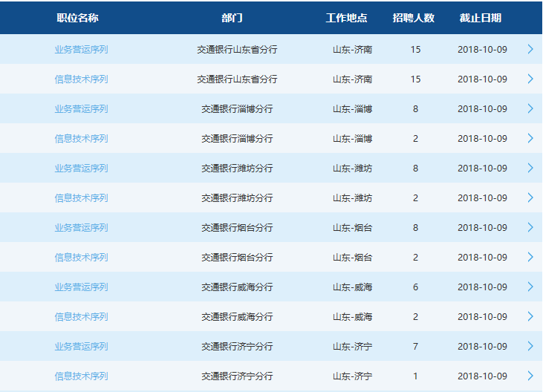Open 业务营运序列 link for 交通银行威海分行

coord(82,287)
